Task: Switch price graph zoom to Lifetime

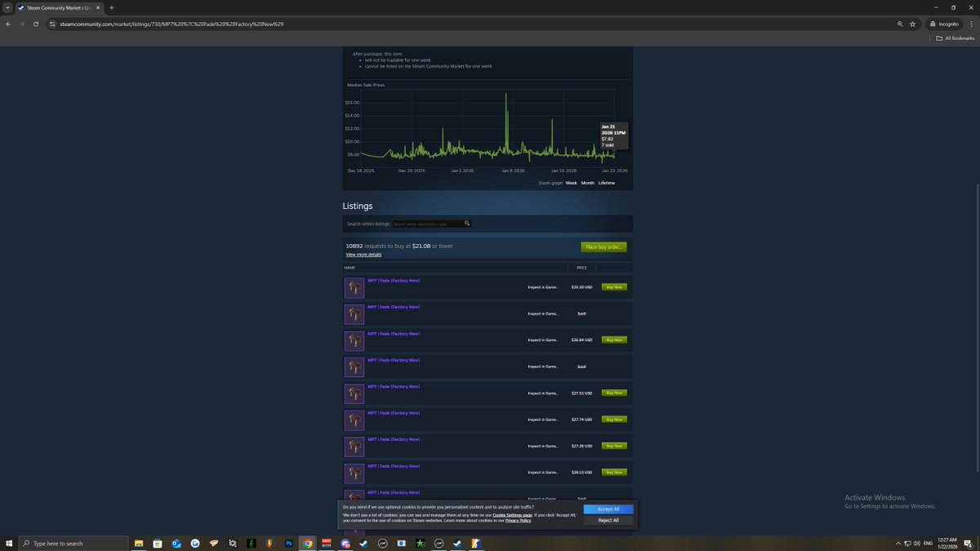Action: (x=606, y=183)
